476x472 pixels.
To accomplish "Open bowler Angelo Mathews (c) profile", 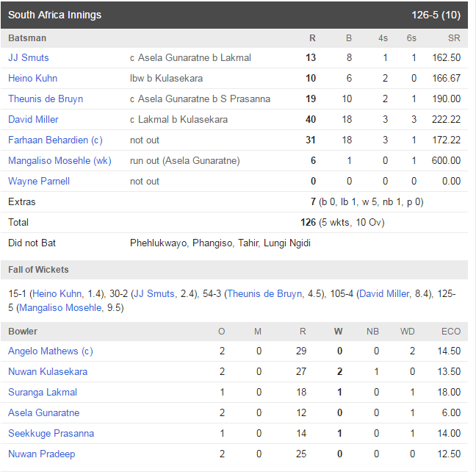I will pos(50,351).
